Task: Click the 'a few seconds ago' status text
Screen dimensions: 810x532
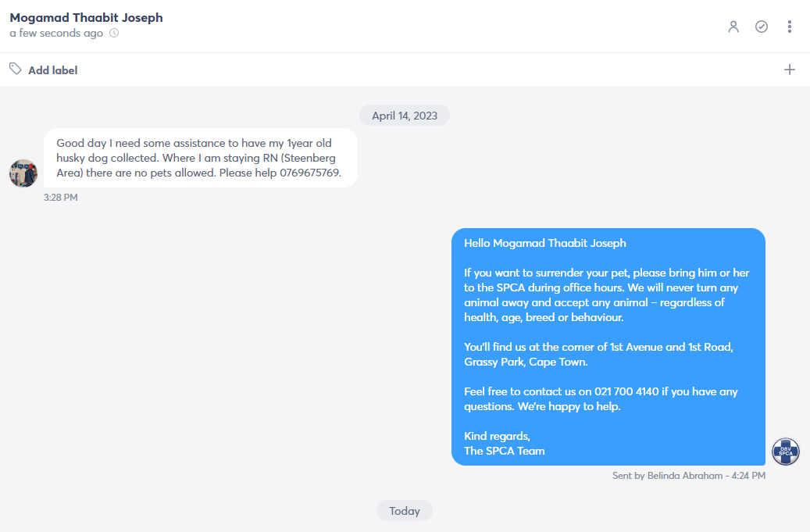Action: [x=56, y=33]
